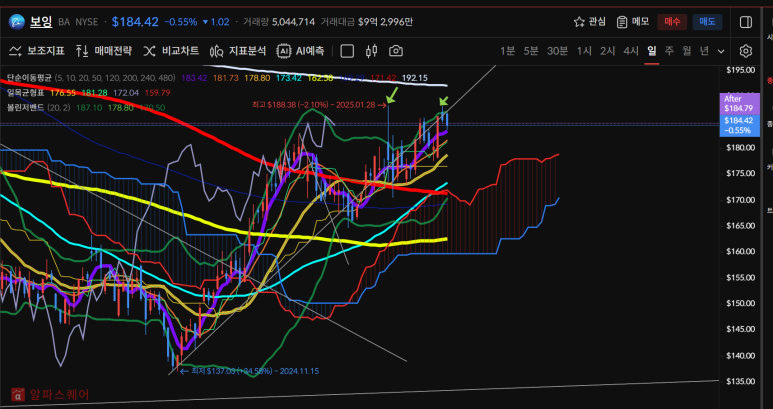Click the After $184.79 price tag
Viewport: 773px width, 409px height.
[x=739, y=103]
